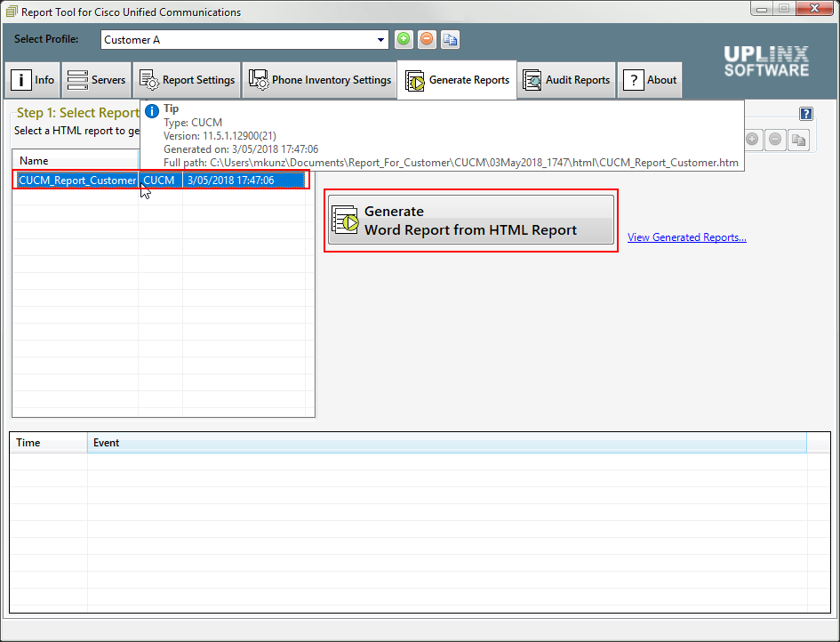This screenshot has height=642, width=840.
Task: Open the View Generated Reports link
Action: (x=687, y=237)
